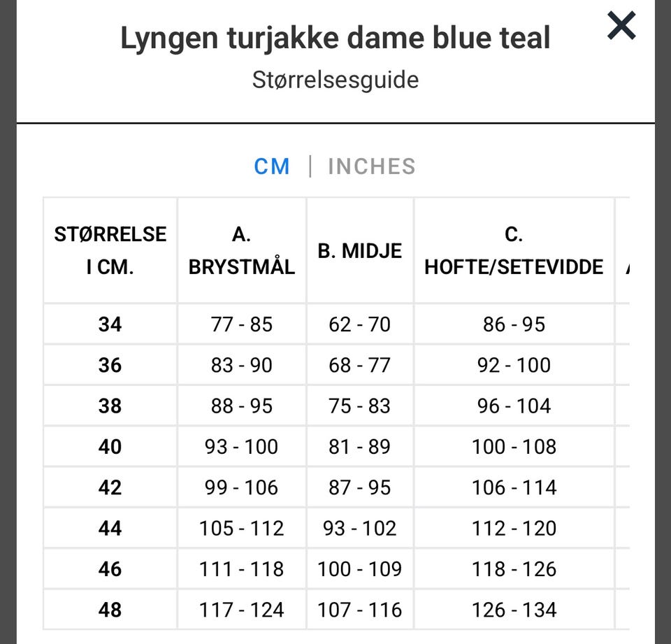
Task: Select size 44 row label
Action: pos(110,528)
